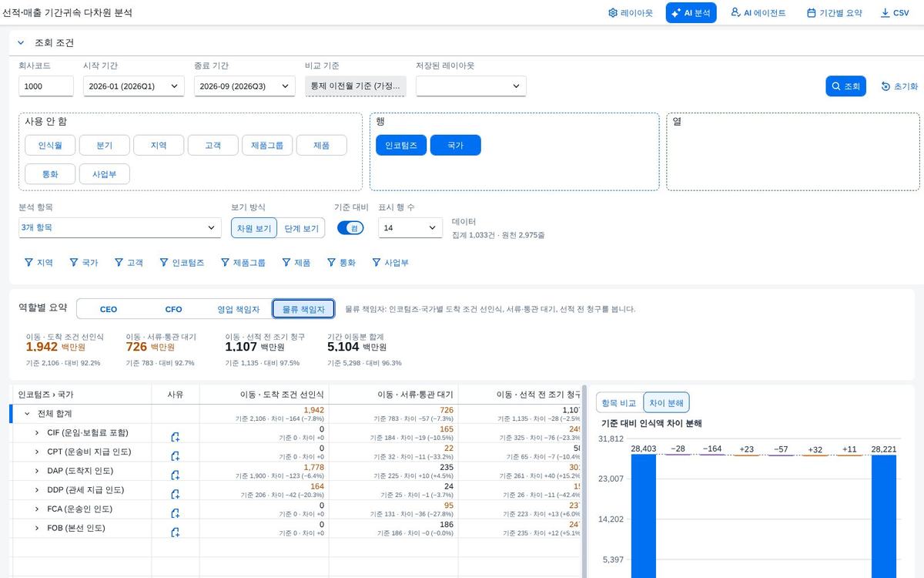Click the 비교 기준 field
This screenshot has width=924, height=578.
355,86
